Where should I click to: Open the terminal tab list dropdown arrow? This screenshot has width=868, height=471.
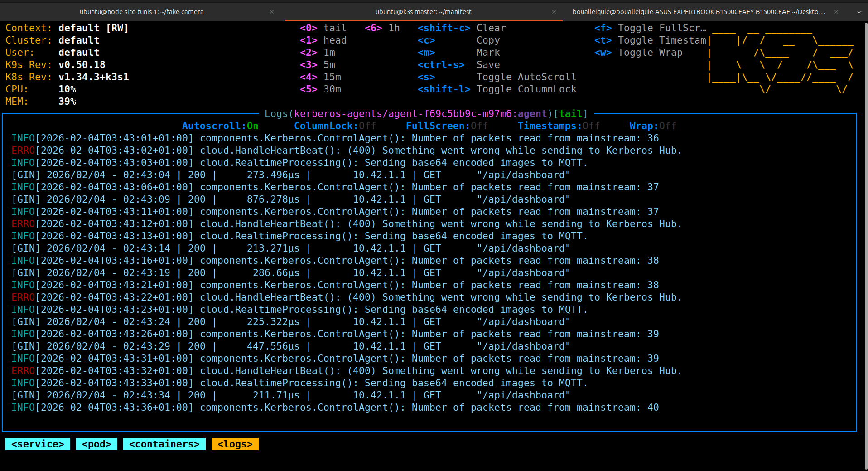(x=859, y=12)
